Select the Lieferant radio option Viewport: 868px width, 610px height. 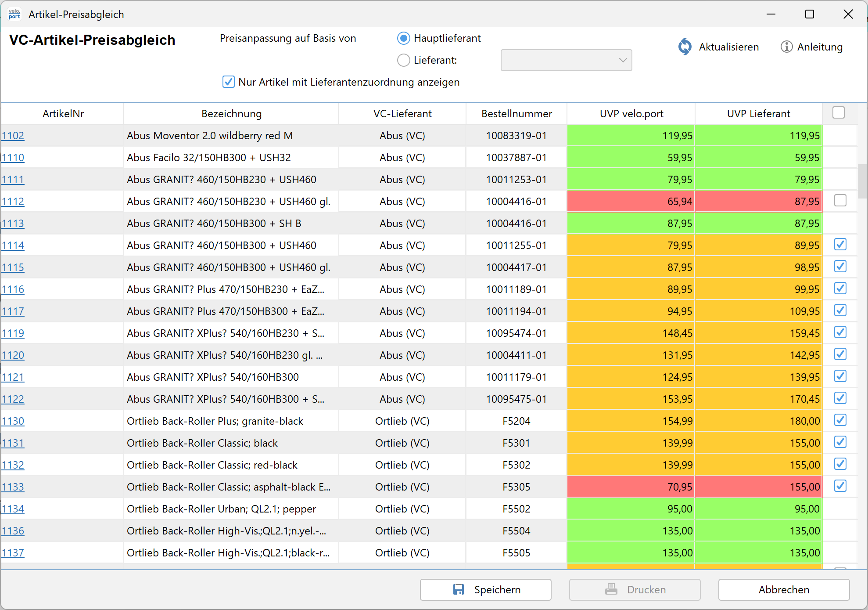[x=403, y=60]
